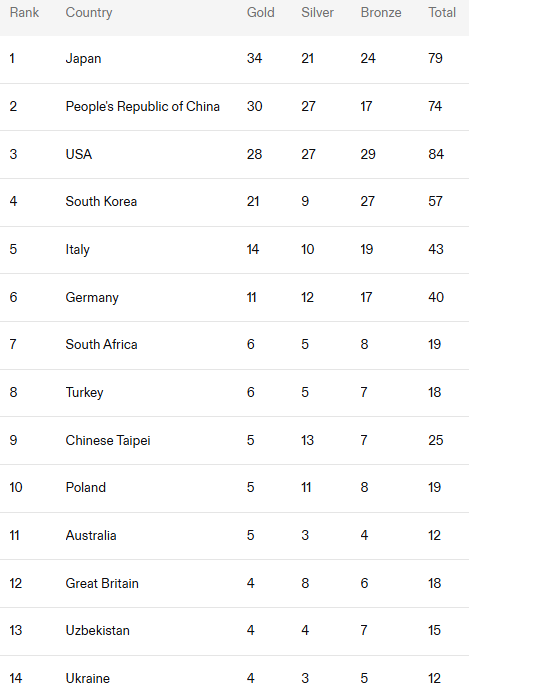The image size is (545, 698).
Task: Click the Total column header
Action: [x=442, y=12]
